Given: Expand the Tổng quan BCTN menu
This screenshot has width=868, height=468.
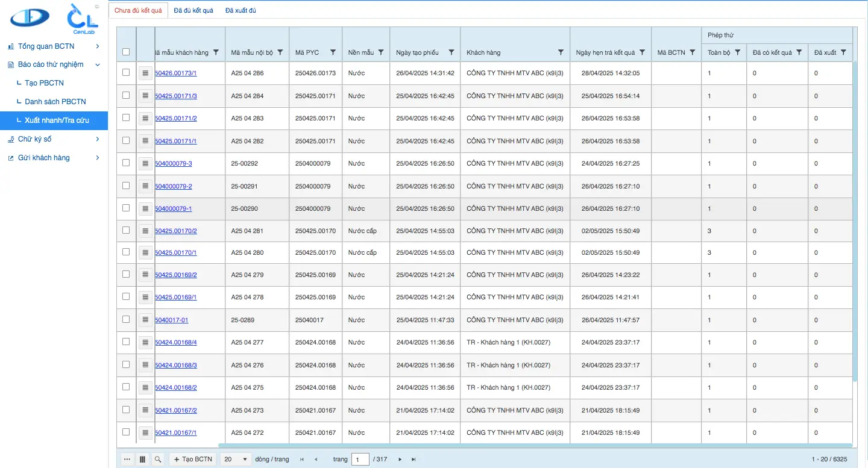Looking at the screenshot, I should (54, 46).
